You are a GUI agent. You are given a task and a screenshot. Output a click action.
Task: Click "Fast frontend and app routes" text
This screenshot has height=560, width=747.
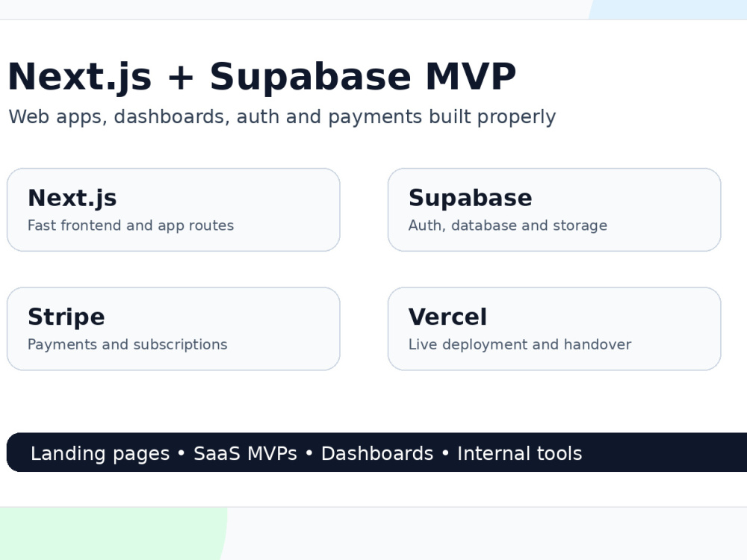pyautogui.click(x=131, y=225)
